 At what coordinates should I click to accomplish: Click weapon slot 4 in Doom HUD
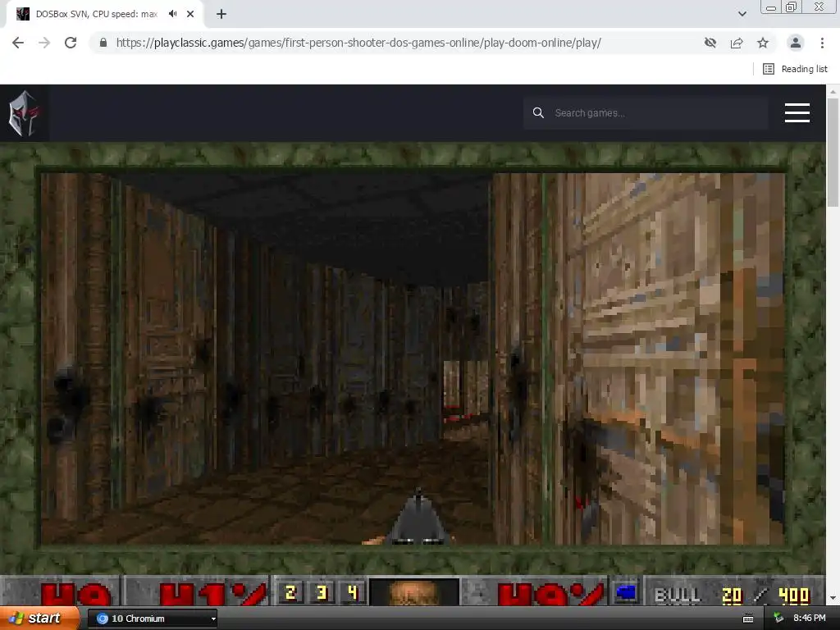pyautogui.click(x=352, y=592)
